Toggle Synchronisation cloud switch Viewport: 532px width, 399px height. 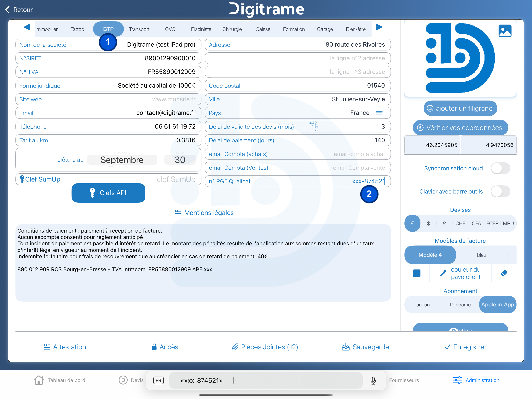pos(500,168)
